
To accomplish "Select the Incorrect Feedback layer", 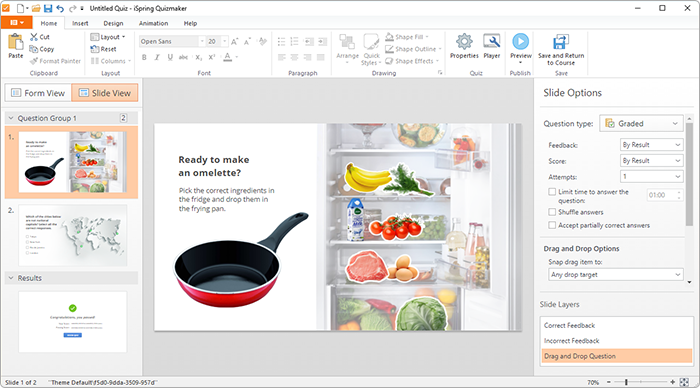I will point(616,341).
